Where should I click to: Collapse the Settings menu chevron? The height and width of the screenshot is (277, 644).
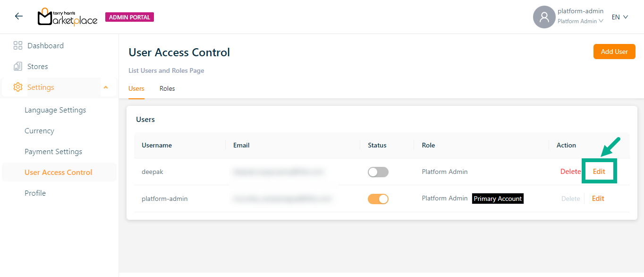pyautogui.click(x=106, y=87)
